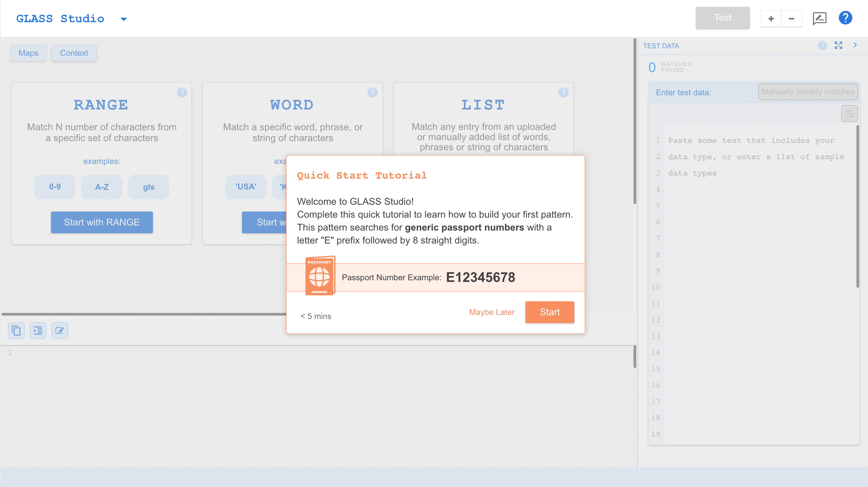The height and width of the screenshot is (487, 868).
Task: Click the copy pattern icon
Action: pos(16,331)
